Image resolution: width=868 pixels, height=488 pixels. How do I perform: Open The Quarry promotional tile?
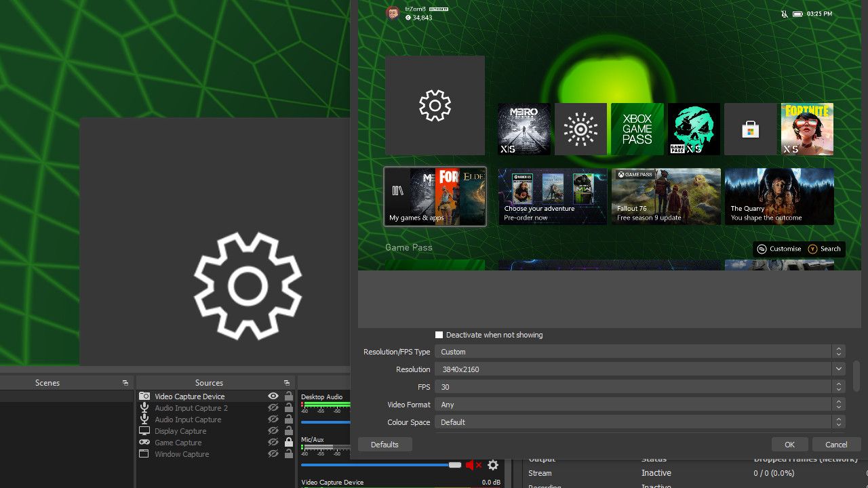(x=779, y=197)
